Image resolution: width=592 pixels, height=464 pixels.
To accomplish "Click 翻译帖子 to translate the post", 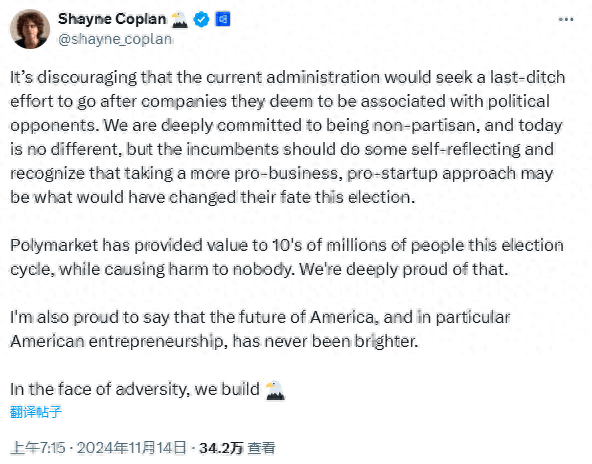I will [36, 412].
